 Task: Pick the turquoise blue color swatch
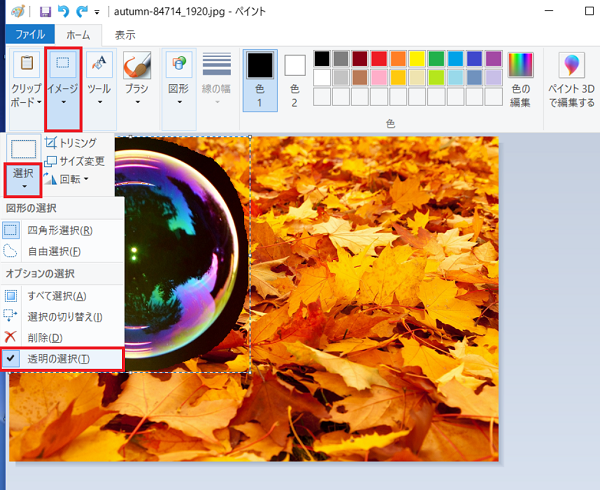[455, 59]
